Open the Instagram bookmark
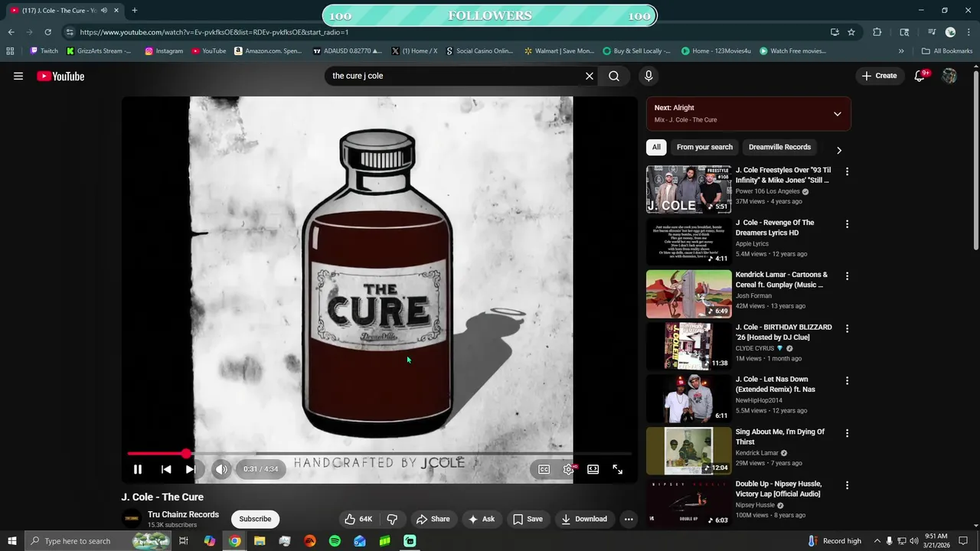 pos(164,51)
